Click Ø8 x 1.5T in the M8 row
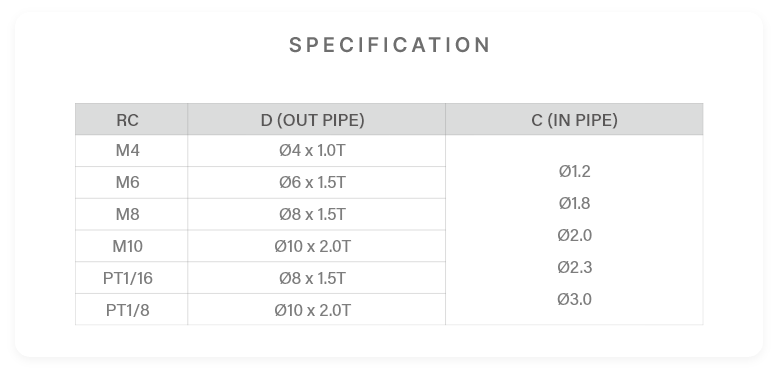 [312, 214]
